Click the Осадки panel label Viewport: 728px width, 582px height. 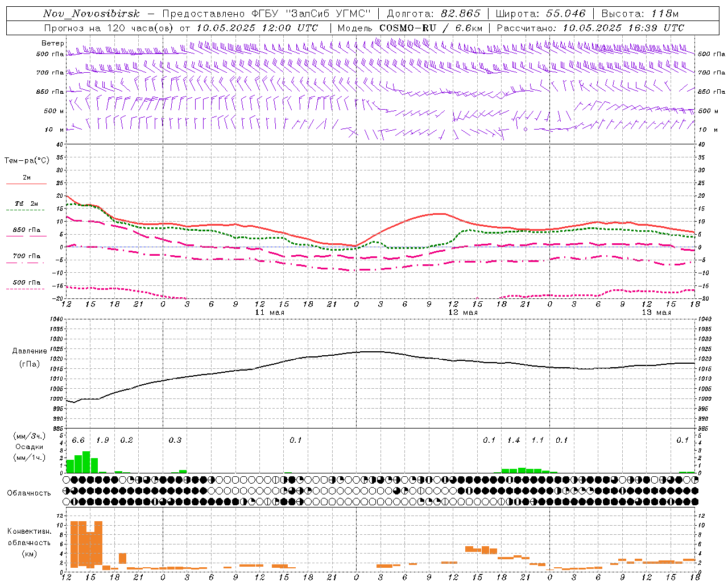(30, 447)
